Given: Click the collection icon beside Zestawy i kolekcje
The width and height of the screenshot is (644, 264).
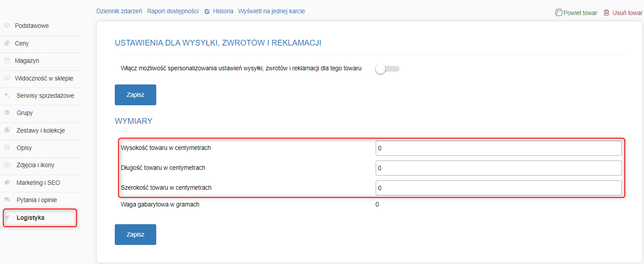Looking at the screenshot, I should 7,130.
